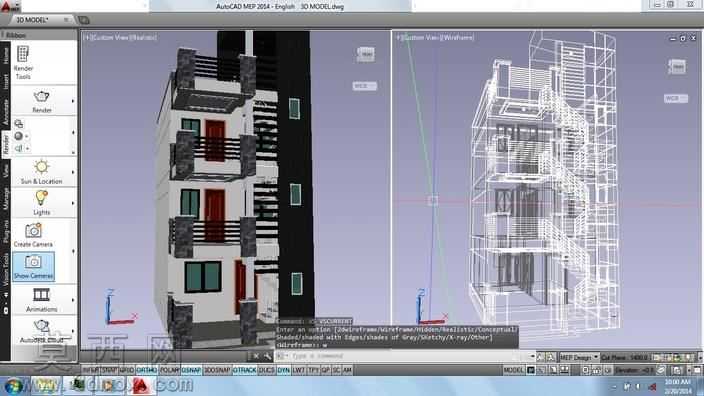The width and height of the screenshot is (704, 396).
Task: Switch to the View ribbon tab
Action: 5,171
